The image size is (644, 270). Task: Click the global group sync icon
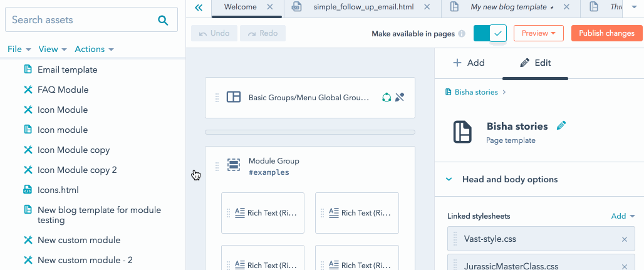[386, 97]
